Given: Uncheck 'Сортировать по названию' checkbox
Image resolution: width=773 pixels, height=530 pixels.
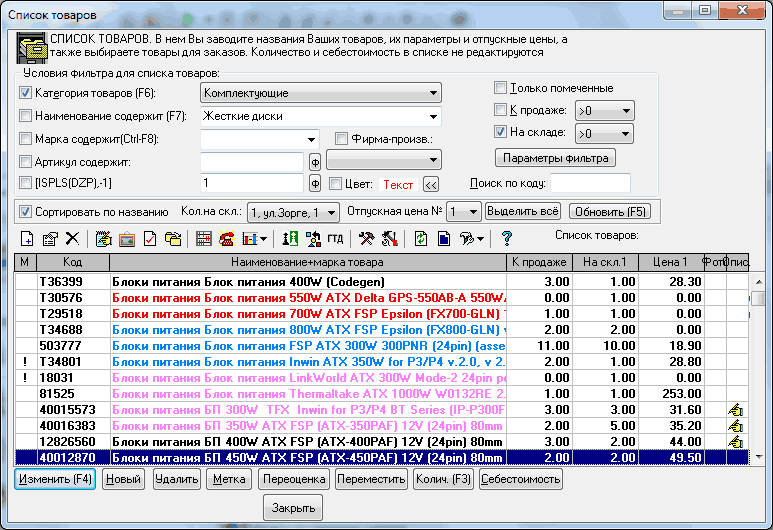Looking at the screenshot, I should [x=26, y=212].
